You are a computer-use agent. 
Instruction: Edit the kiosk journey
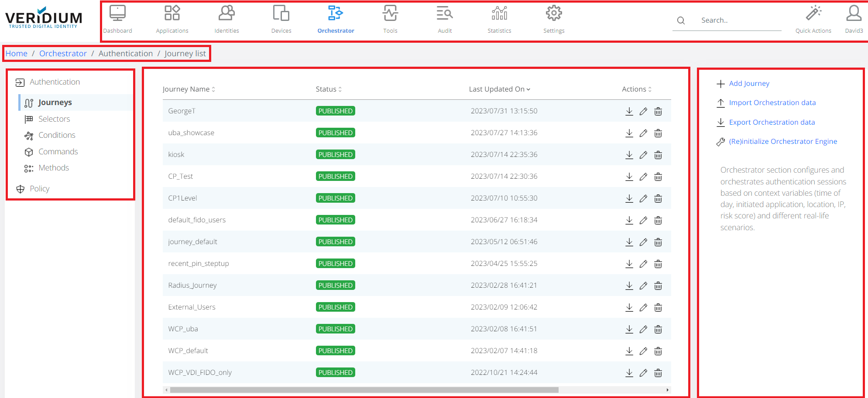pyautogui.click(x=643, y=155)
